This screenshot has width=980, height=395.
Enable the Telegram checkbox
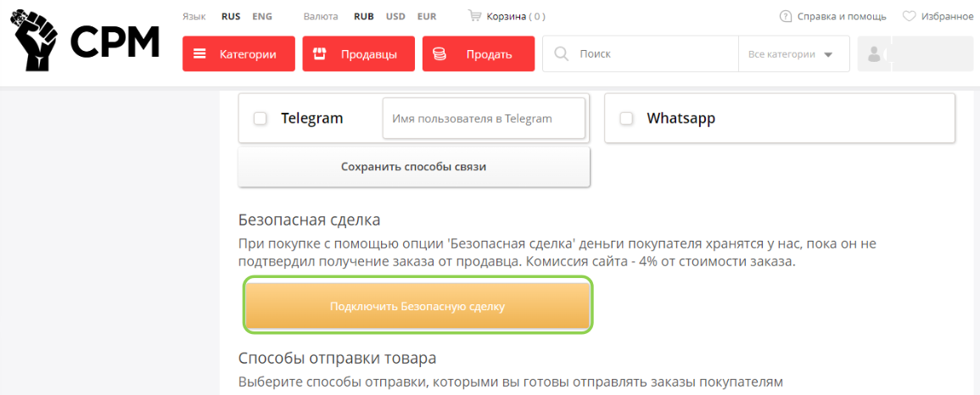[x=260, y=119]
